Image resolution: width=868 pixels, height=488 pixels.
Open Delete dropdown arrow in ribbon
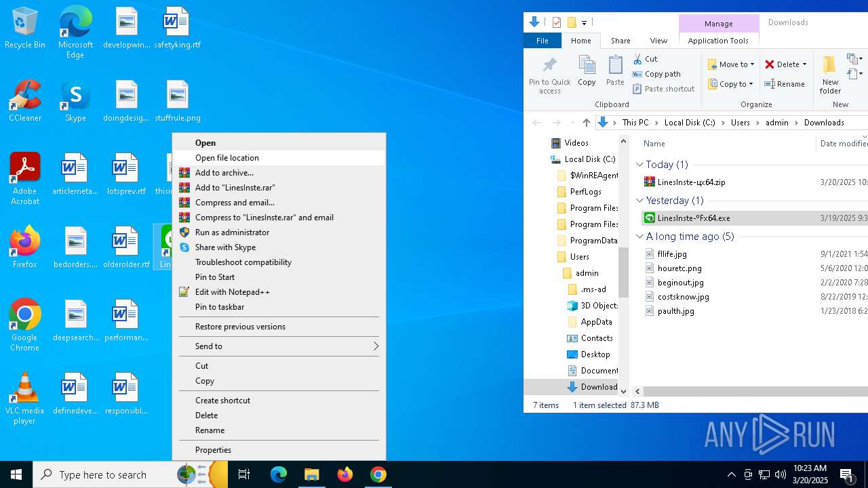point(804,64)
